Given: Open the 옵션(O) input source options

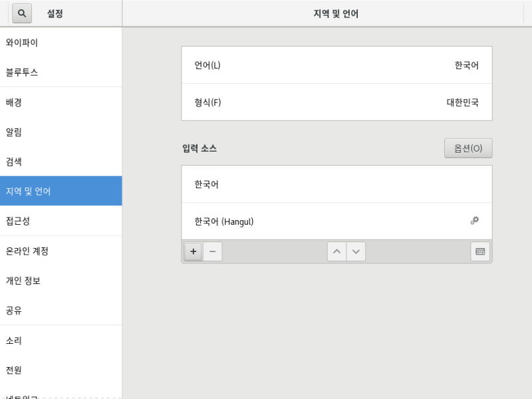Looking at the screenshot, I should [x=468, y=148].
